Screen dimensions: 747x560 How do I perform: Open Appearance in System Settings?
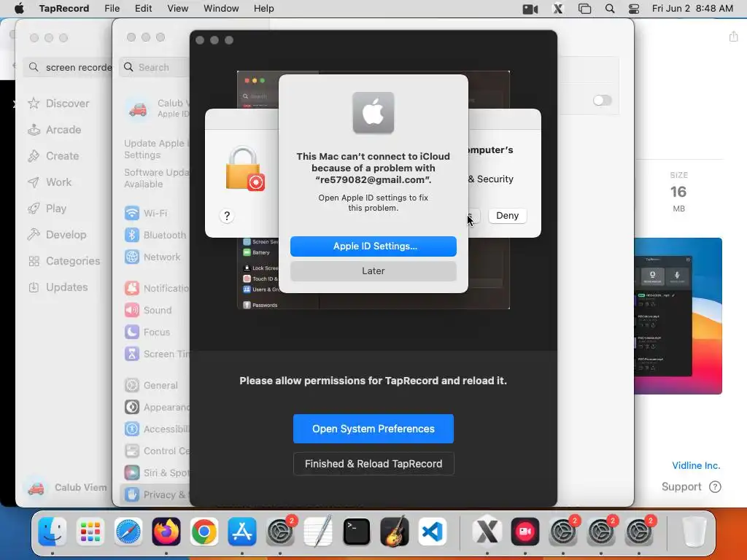[155, 407]
